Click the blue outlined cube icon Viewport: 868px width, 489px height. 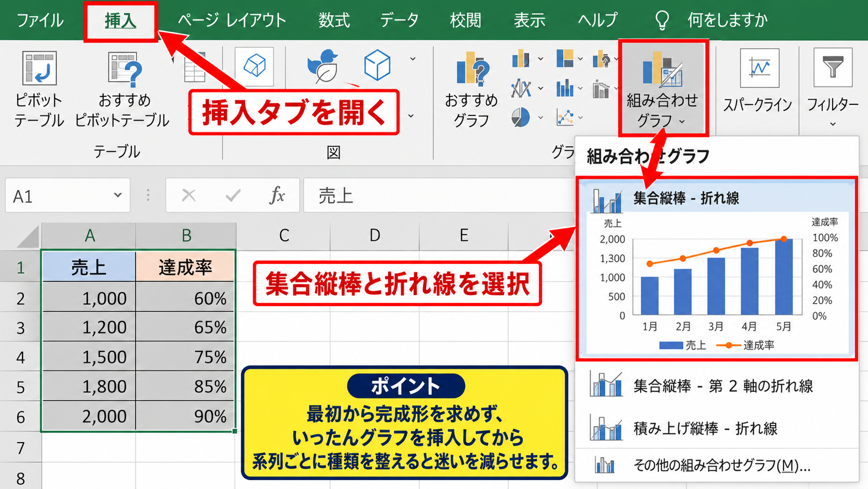pyautogui.click(x=377, y=64)
